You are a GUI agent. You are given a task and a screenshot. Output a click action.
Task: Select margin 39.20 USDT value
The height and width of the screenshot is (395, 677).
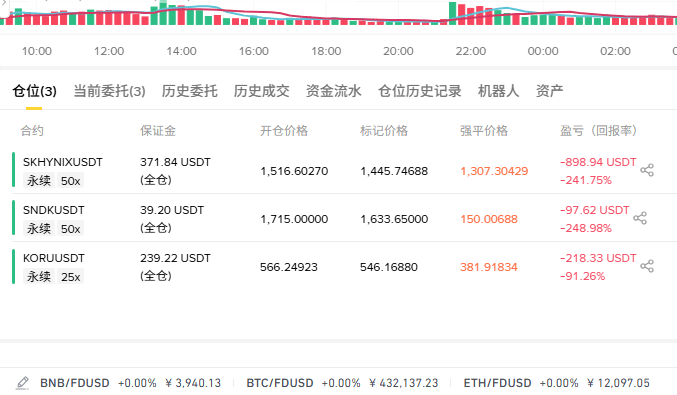(172, 210)
